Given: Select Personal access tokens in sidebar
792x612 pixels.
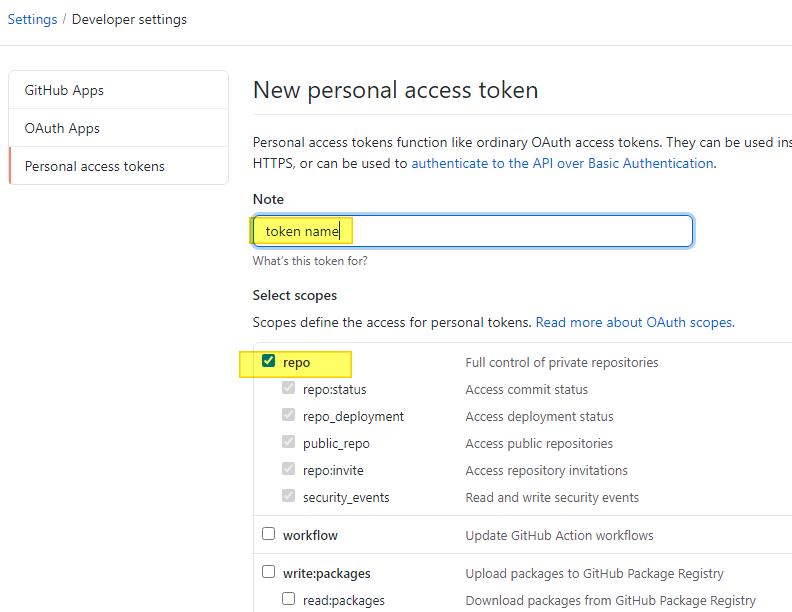Looking at the screenshot, I should click(95, 166).
